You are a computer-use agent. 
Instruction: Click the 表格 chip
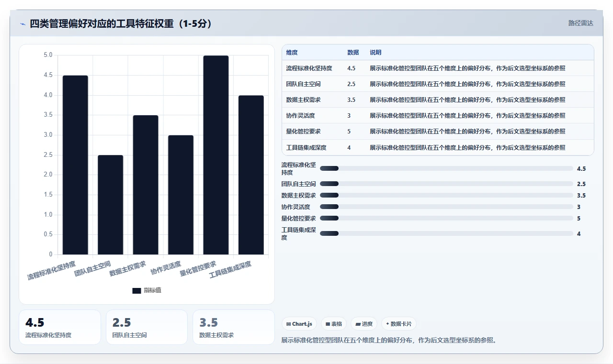[334, 324]
